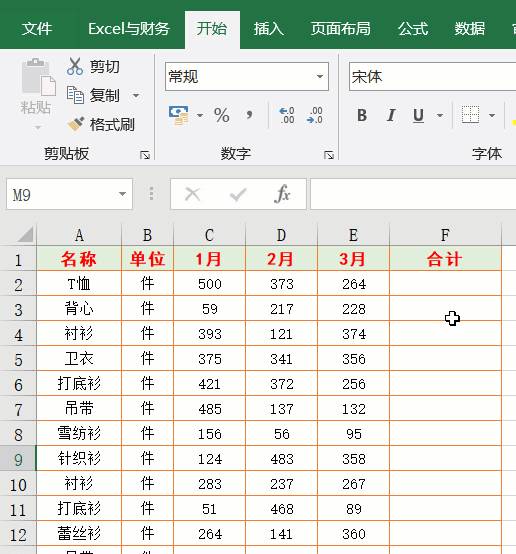Screen dimensions: 516x554
Task: Click Decrease Decimal icon
Action: pyautogui.click(x=315, y=115)
